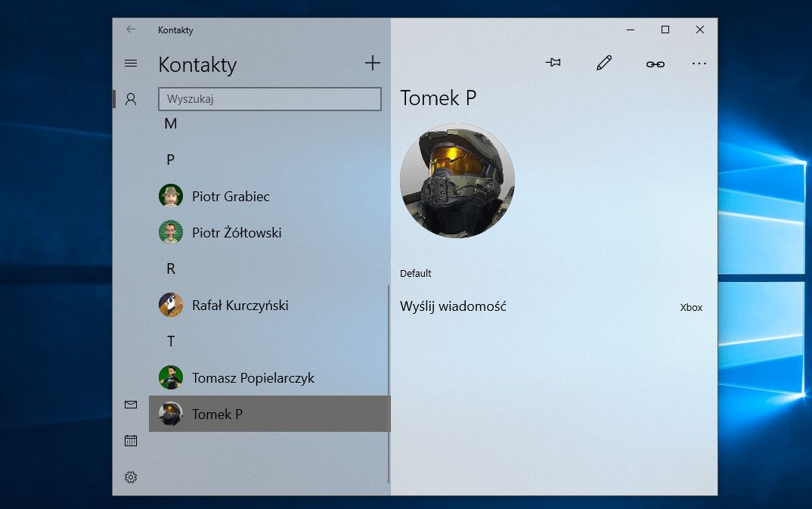Click Piotr Żółtowski's avatar picture
This screenshot has width=812, height=509.
coord(171,232)
